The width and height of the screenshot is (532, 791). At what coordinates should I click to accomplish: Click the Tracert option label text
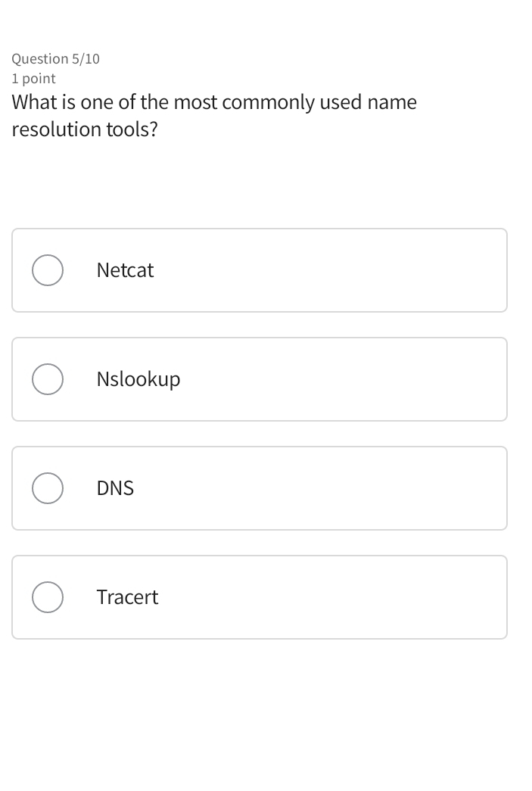click(x=127, y=596)
